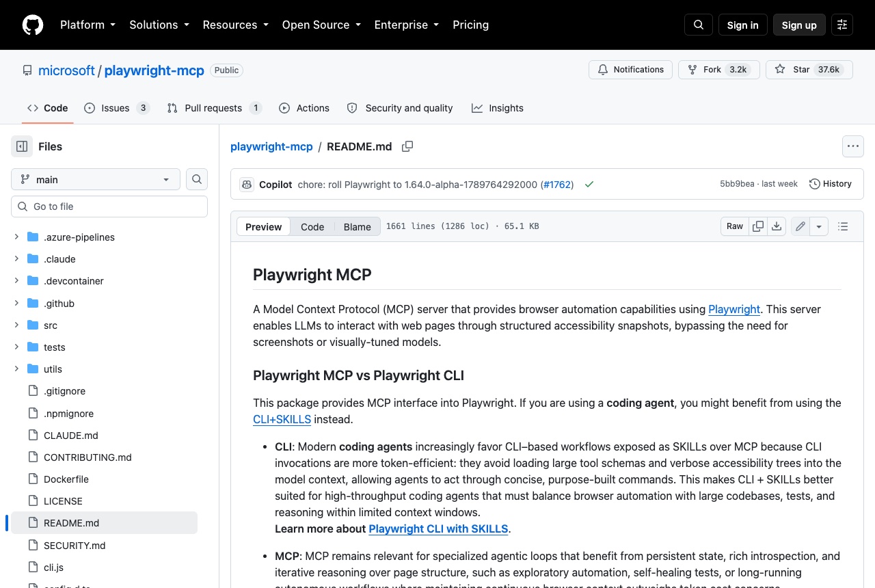Collapse the Files side panel icon
Viewport: 875px width, 588px height.
click(x=22, y=146)
